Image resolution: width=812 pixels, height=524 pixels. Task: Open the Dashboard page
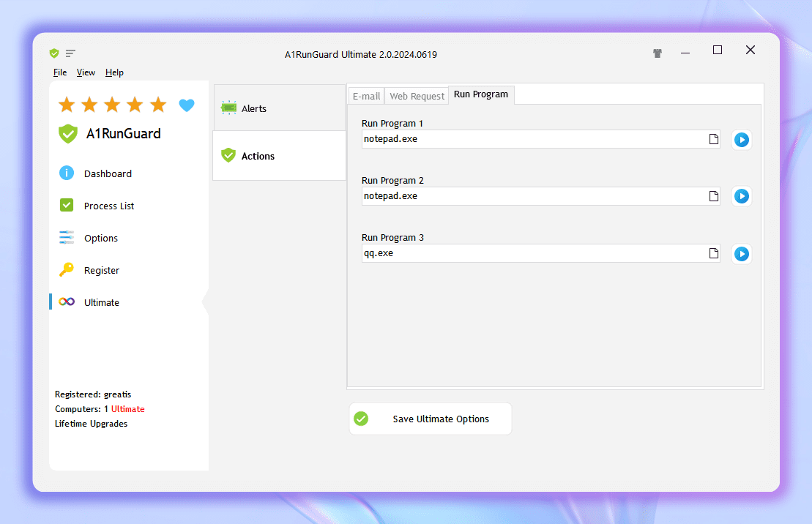coord(108,173)
